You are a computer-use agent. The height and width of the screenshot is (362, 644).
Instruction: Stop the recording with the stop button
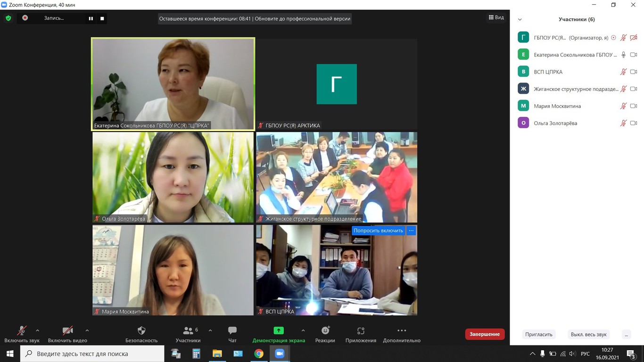102,18
